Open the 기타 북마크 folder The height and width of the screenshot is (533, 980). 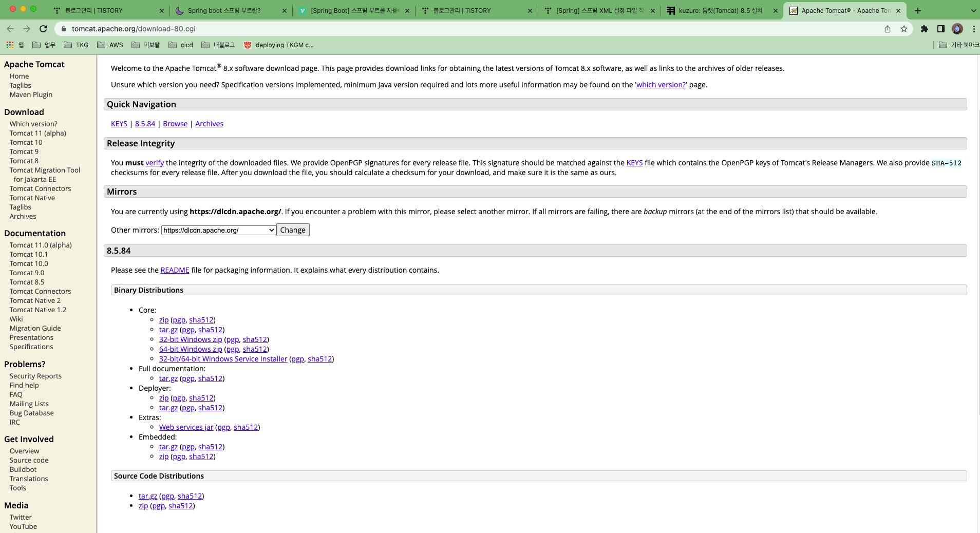(959, 45)
